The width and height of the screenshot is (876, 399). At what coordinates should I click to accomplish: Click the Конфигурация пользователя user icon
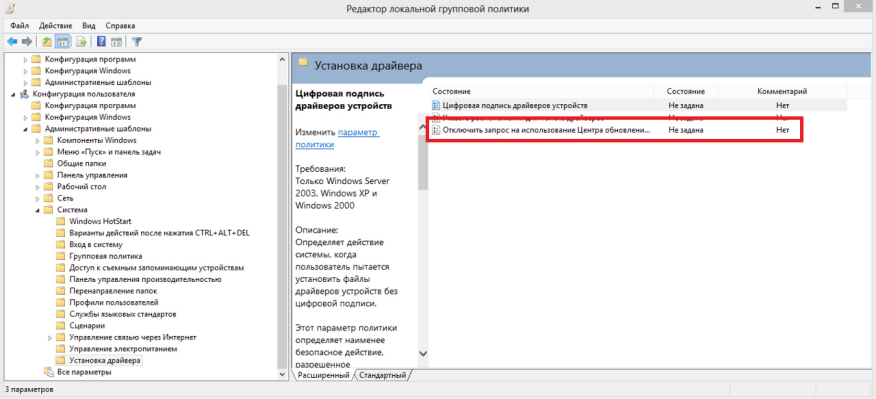(25, 94)
